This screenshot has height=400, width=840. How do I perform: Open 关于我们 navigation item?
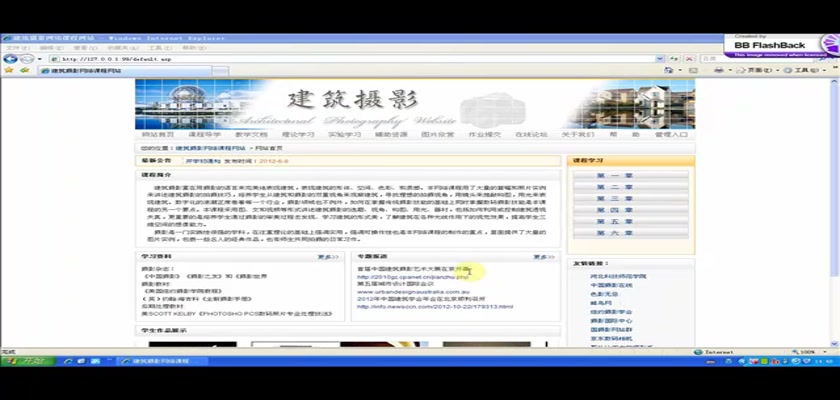pyautogui.click(x=578, y=134)
